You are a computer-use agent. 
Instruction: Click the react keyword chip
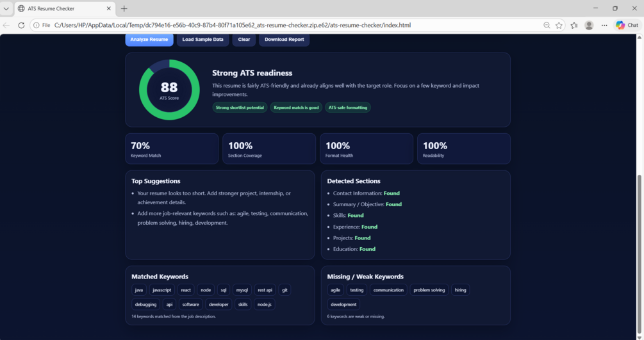[x=186, y=290]
